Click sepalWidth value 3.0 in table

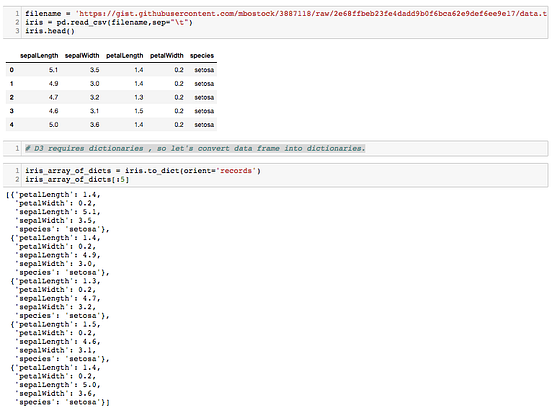[x=94, y=83]
